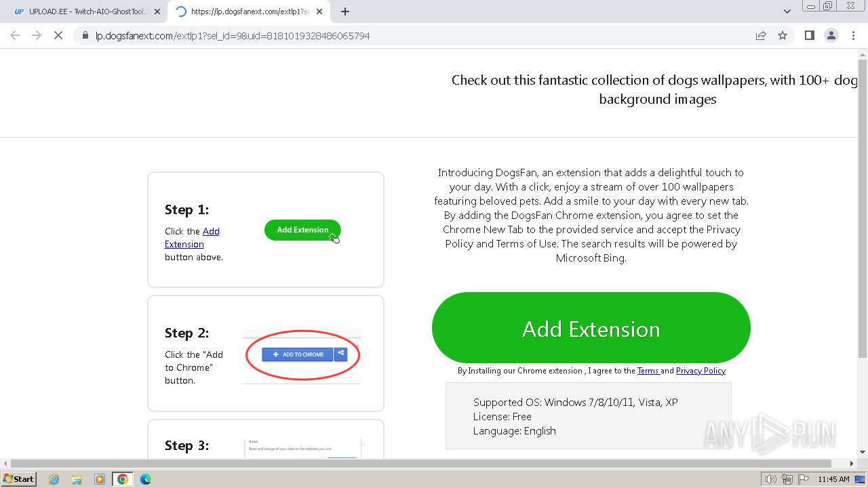The image size is (868, 488).
Task: Click the Action Center flag icon
Action: [x=804, y=479]
